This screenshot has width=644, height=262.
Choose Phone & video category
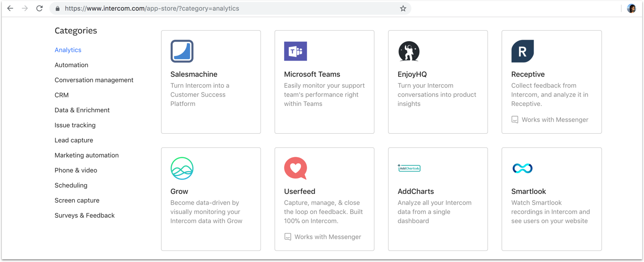[76, 170]
